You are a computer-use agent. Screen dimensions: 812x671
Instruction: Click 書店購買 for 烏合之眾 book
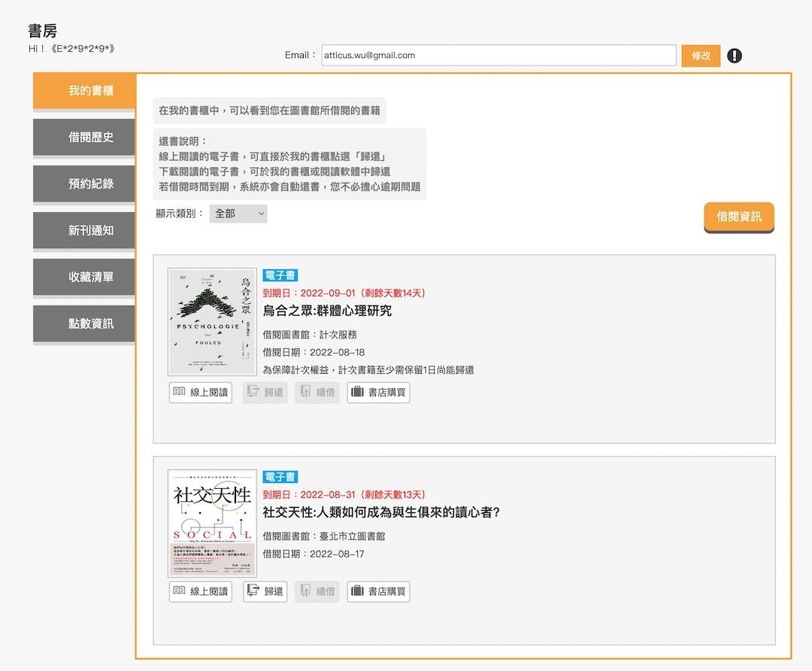[x=378, y=392]
